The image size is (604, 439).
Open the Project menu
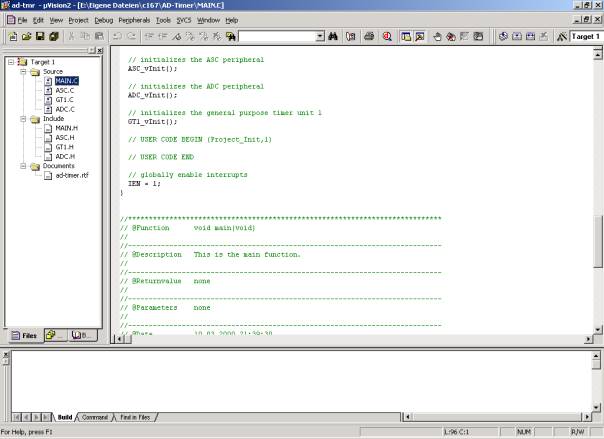tap(79, 20)
